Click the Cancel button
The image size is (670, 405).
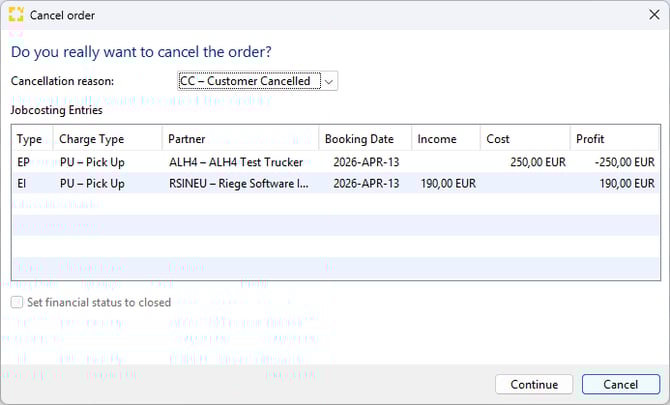620,384
